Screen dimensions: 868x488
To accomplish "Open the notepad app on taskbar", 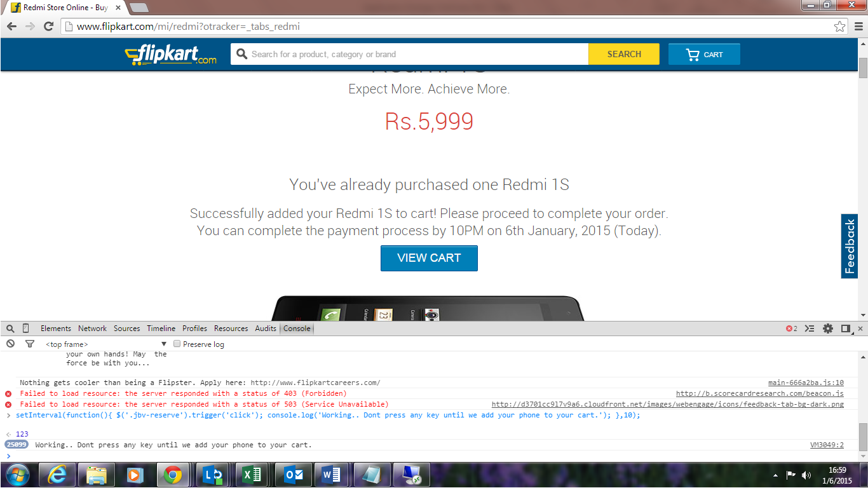I will [x=371, y=475].
